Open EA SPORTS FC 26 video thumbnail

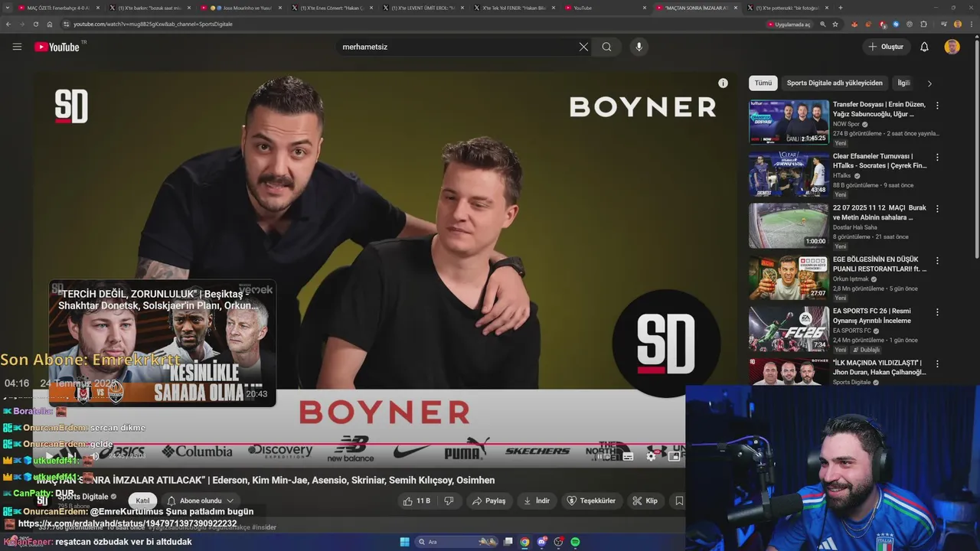tap(789, 329)
